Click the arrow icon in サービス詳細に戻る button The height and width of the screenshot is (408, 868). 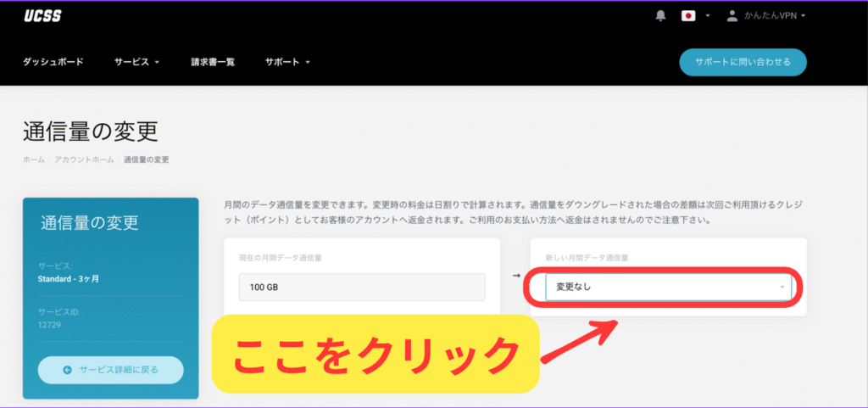coord(67,370)
